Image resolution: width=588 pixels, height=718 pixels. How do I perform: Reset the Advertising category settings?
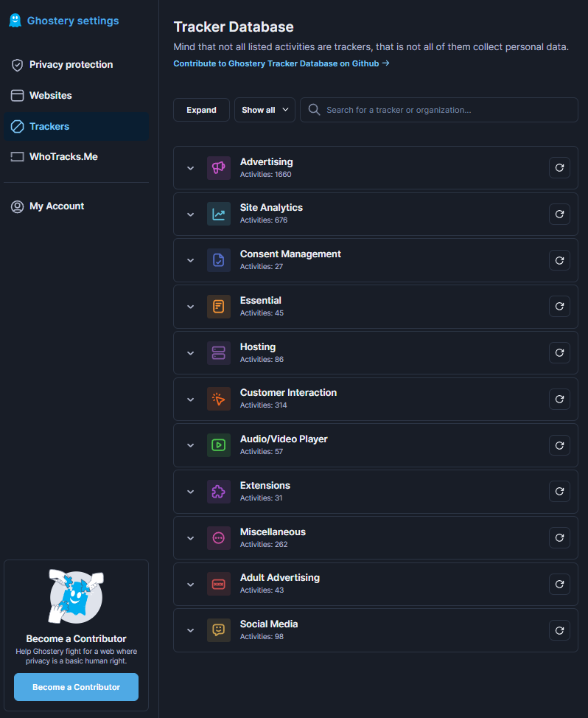tap(559, 168)
